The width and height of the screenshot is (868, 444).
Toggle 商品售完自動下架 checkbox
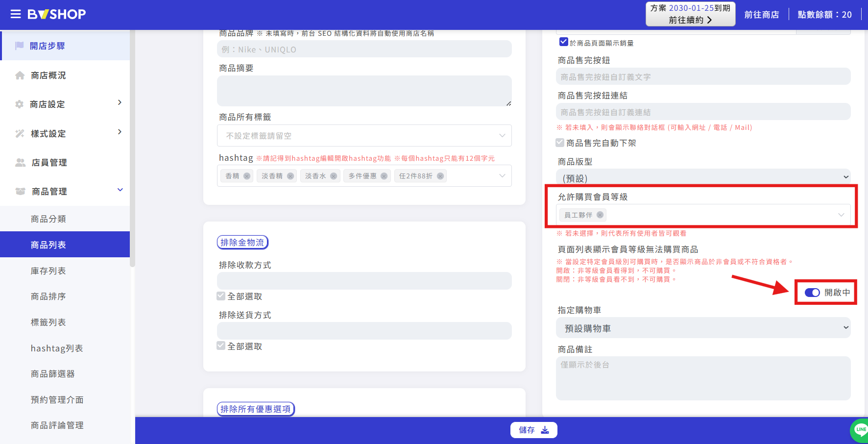tap(560, 143)
